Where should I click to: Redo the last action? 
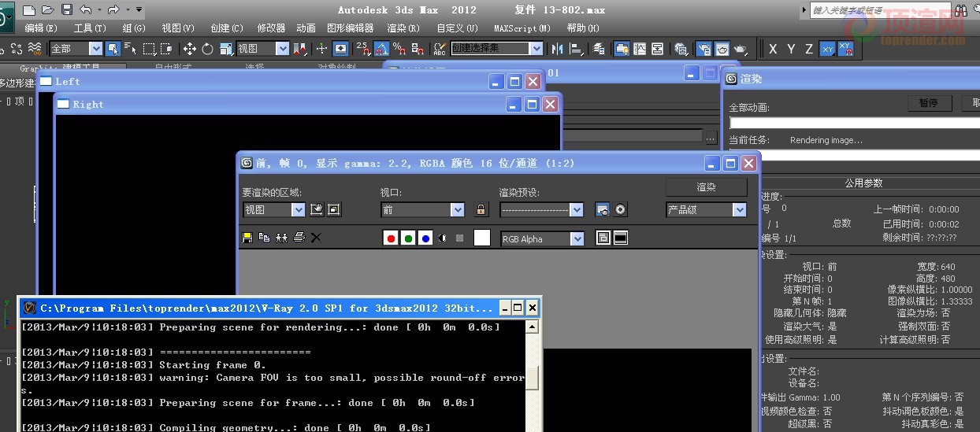pyautogui.click(x=113, y=9)
